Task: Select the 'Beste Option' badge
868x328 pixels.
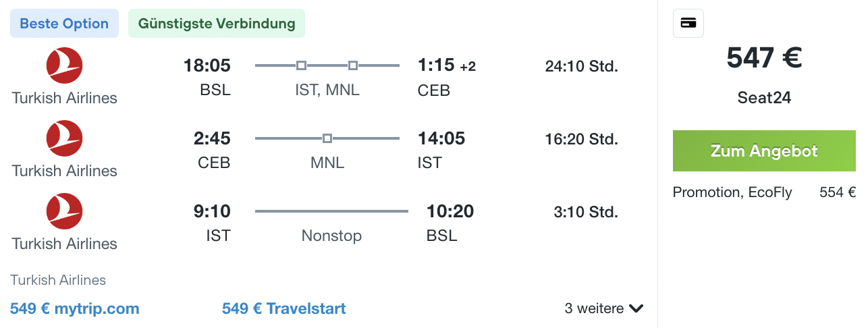Action: point(64,24)
